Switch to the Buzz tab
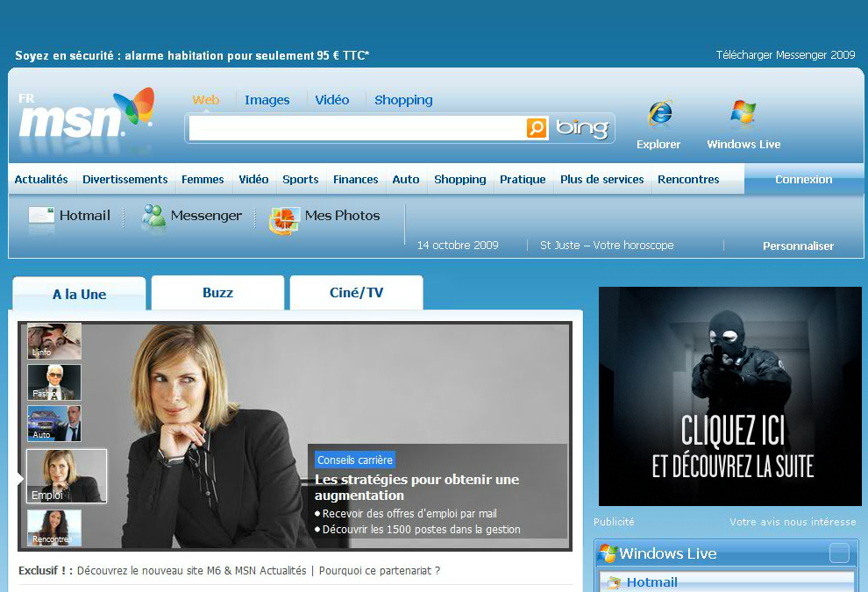This screenshot has width=868, height=592. click(x=217, y=293)
